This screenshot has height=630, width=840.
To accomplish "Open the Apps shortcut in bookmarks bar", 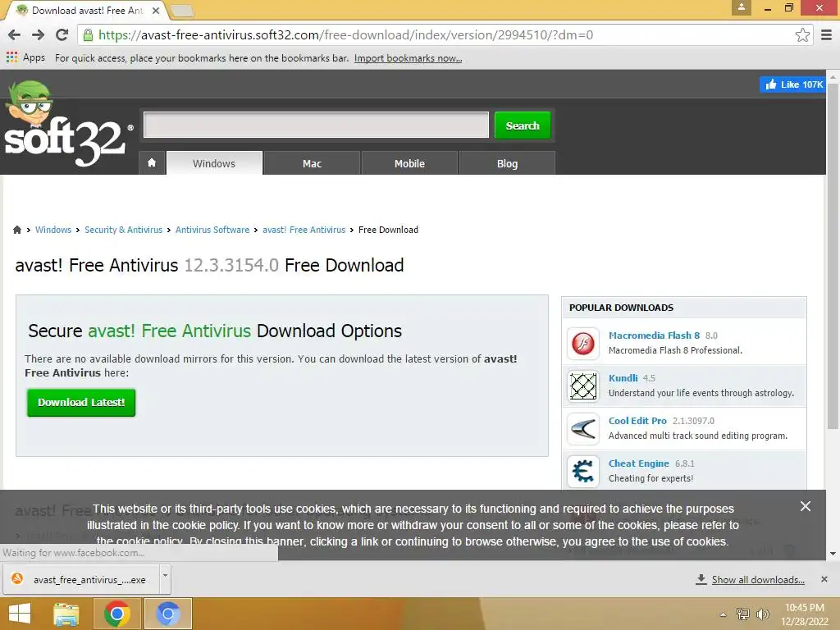I will point(25,57).
